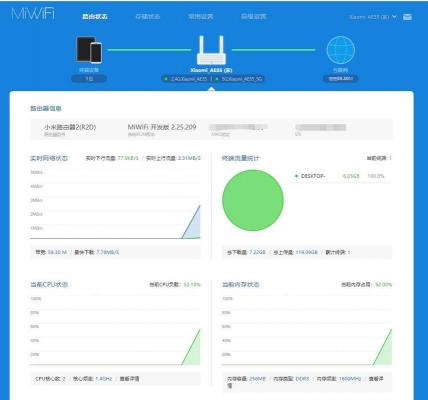
Task: Click the 100.0% share value
Action: point(376,176)
